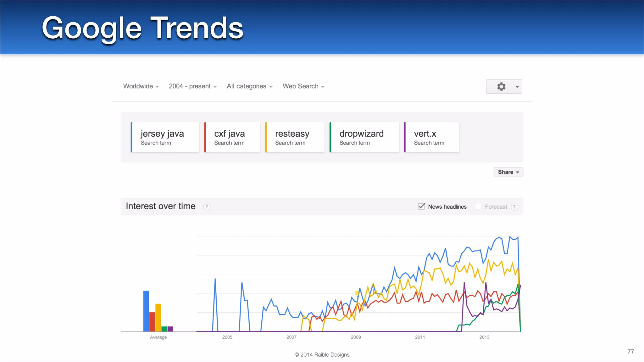Click the 2009 axis label
644x362 pixels.
[356, 337]
